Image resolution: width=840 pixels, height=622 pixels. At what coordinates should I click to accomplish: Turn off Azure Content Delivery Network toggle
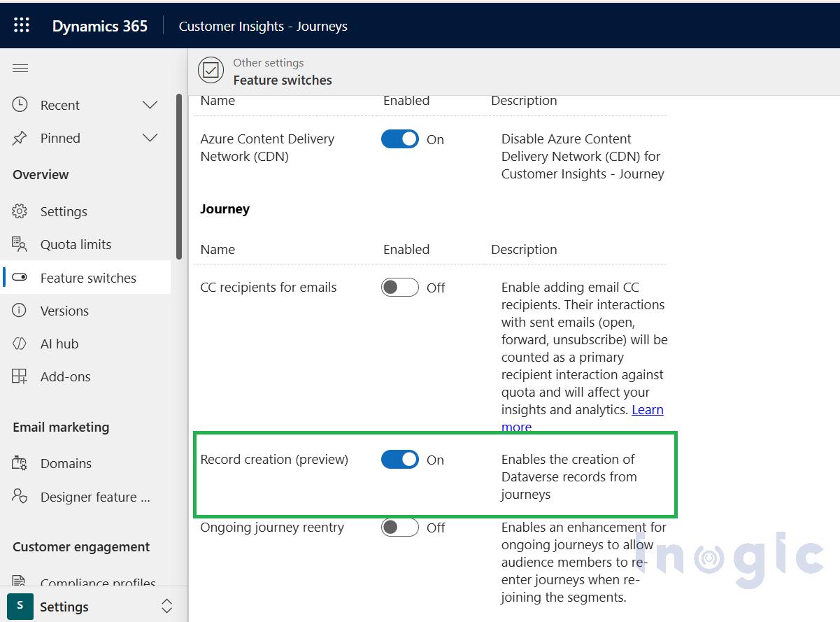pos(400,139)
